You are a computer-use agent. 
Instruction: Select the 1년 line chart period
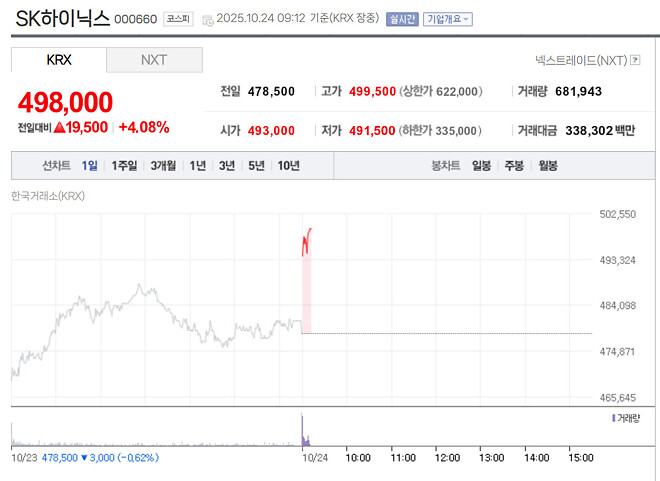point(197,166)
